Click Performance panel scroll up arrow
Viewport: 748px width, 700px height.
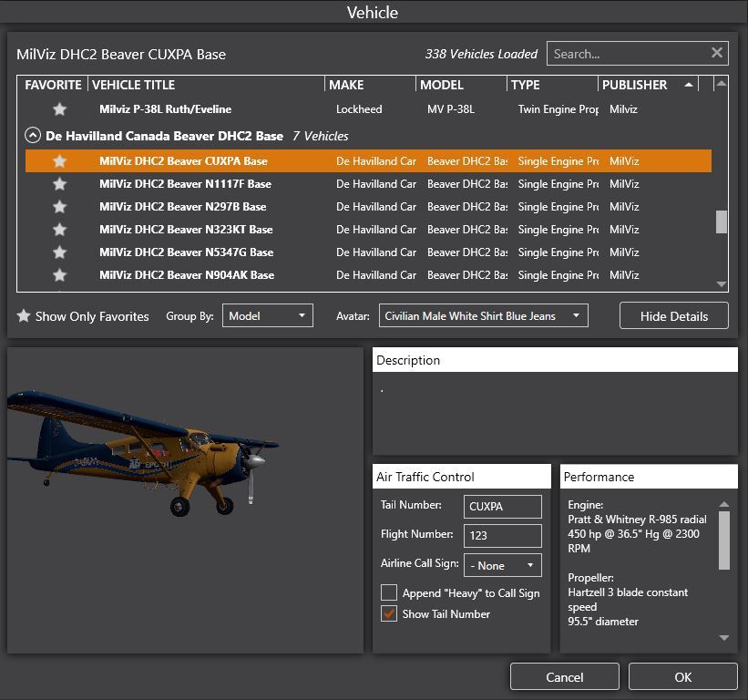tap(723, 504)
